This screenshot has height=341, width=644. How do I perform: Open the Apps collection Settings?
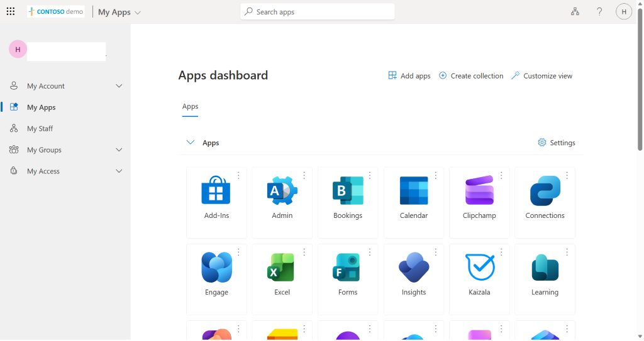[557, 143]
